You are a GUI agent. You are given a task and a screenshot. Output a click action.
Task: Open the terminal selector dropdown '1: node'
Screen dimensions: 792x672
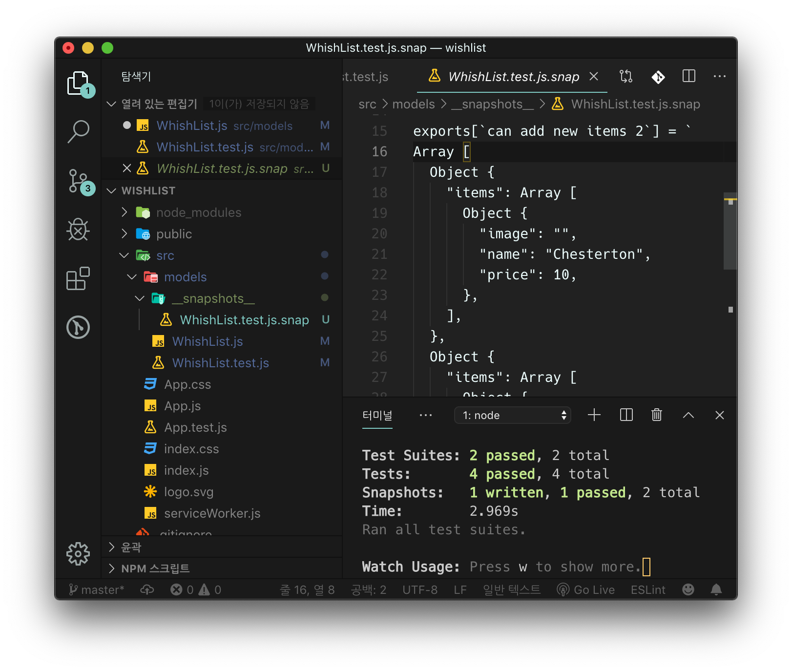[x=513, y=415]
